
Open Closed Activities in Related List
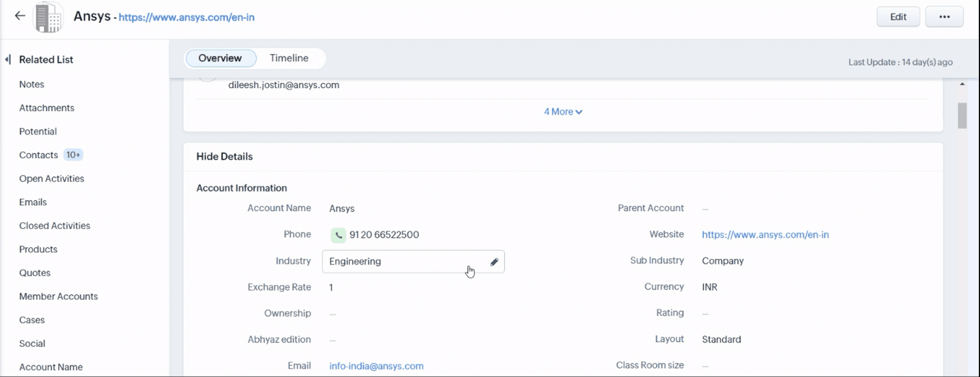[x=55, y=226]
